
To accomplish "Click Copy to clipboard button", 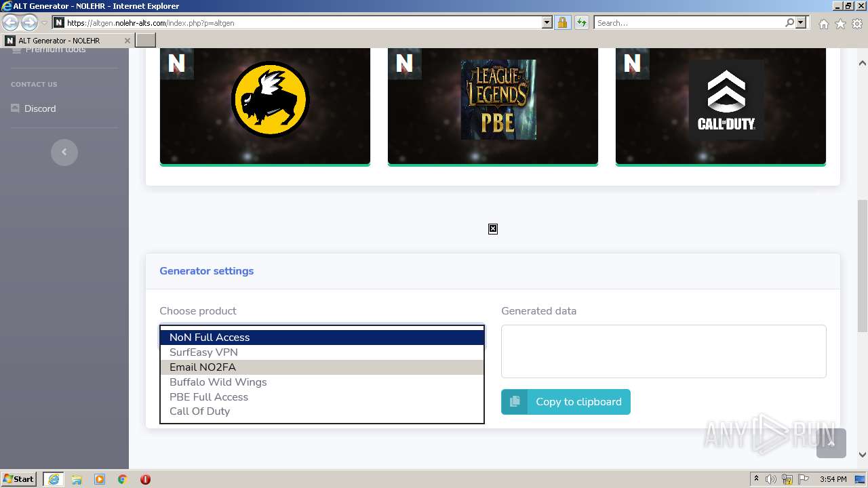I will click(566, 401).
